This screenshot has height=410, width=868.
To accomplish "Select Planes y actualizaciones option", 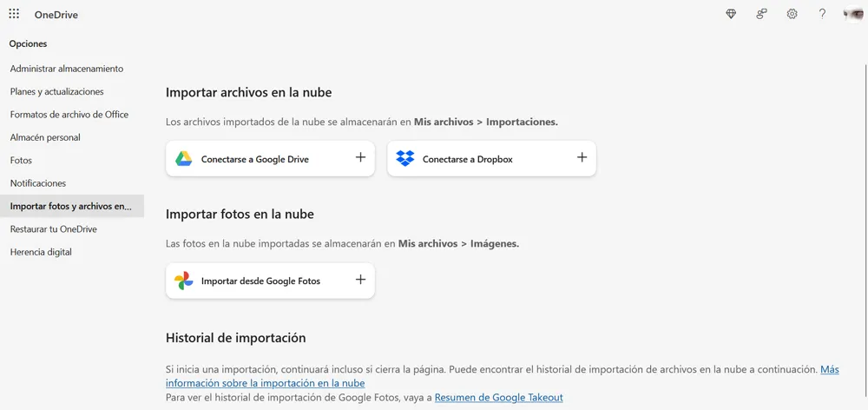I will (56, 91).
